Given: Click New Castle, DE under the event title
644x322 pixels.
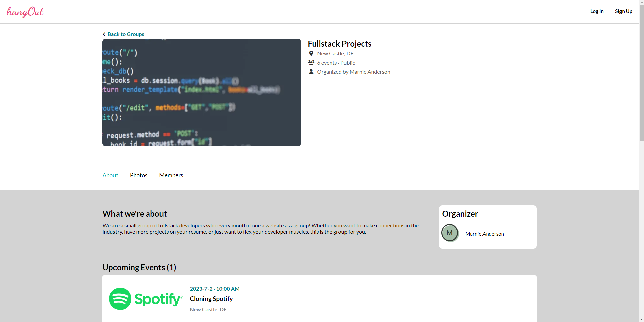Looking at the screenshot, I should (x=208, y=309).
